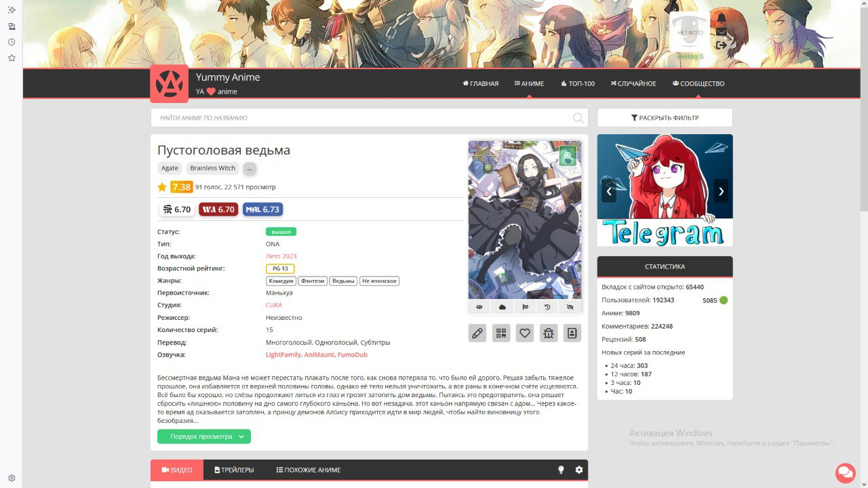868x488 pixels.
Task: Toggle the lightbulb icon in the video bar
Action: (561, 470)
